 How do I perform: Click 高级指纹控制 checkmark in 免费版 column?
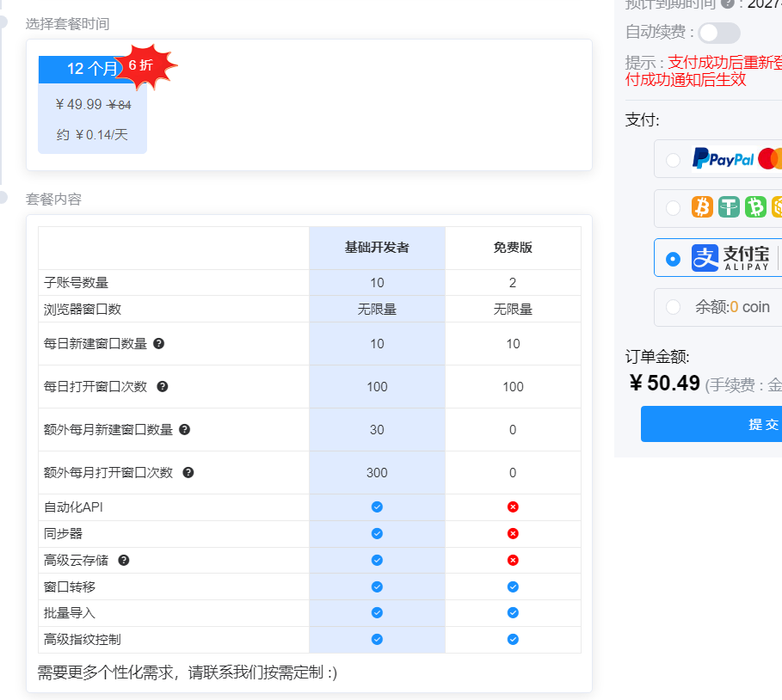click(x=513, y=639)
